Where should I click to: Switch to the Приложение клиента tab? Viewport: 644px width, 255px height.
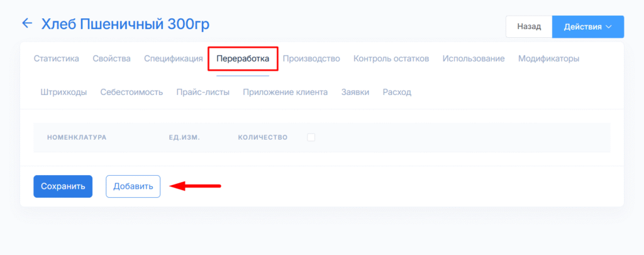286,92
